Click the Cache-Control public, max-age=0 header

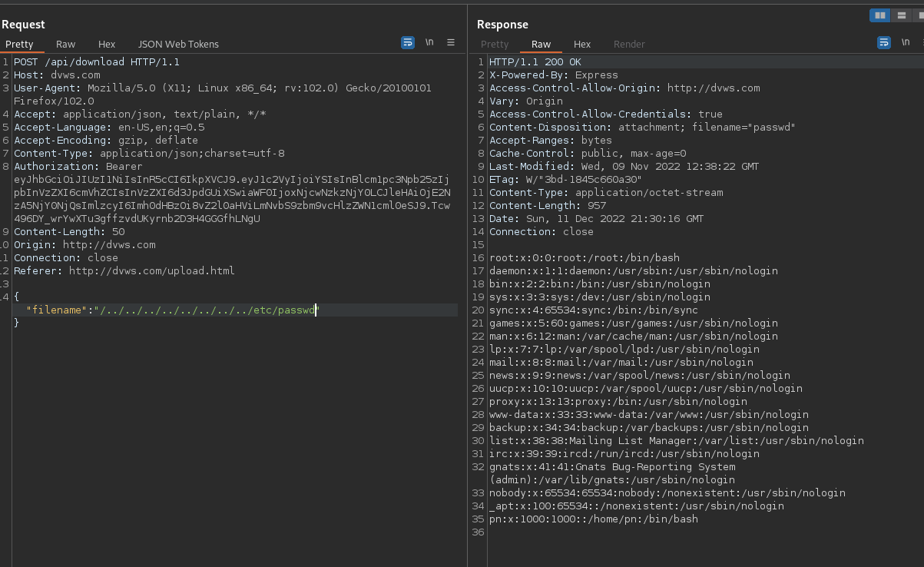click(x=588, y=154)
